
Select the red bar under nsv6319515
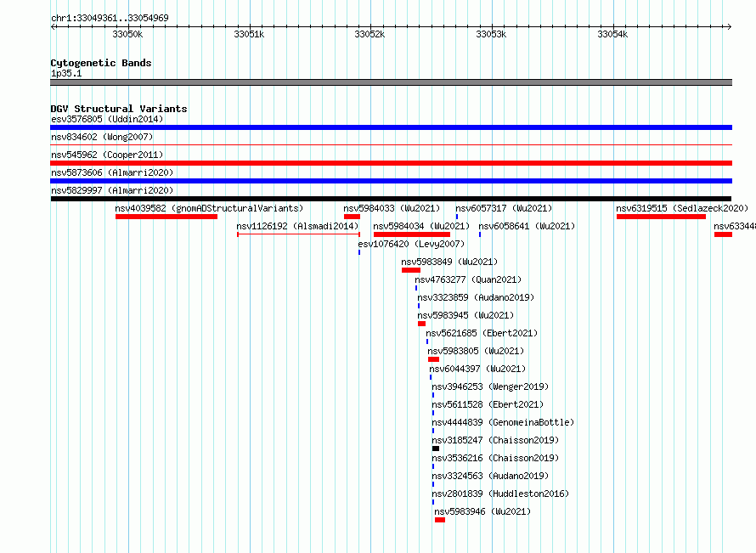661,217
